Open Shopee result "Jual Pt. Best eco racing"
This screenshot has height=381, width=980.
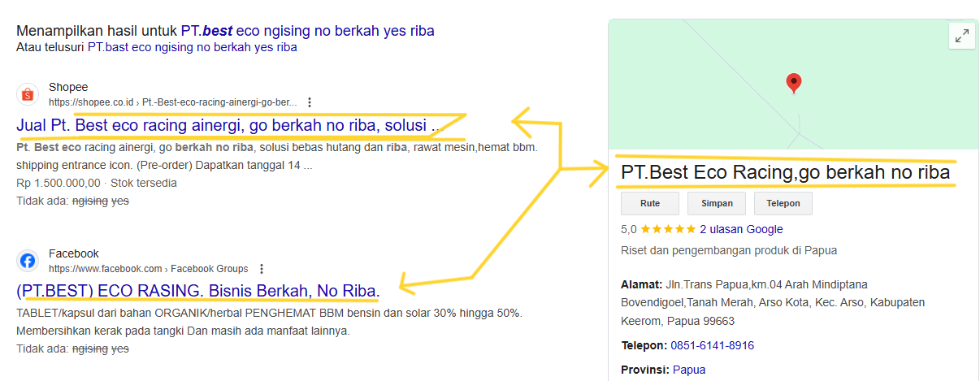point(228,127)
